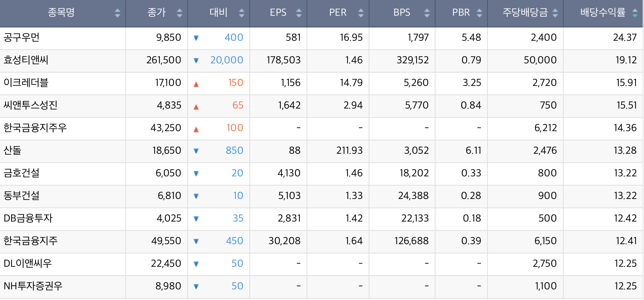Click the up arrow in 한국금융지주우 row

click(x=196, y=129)
